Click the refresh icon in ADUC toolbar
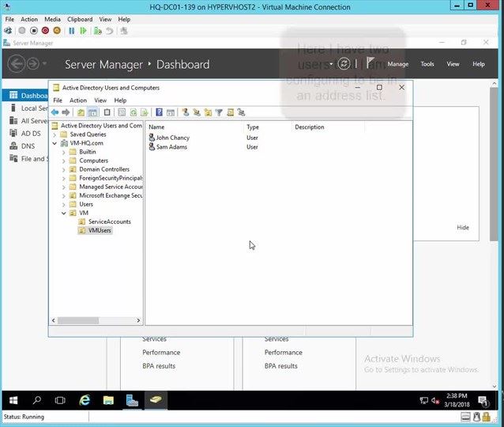This screenshot has height=427, width=504. 133,112
